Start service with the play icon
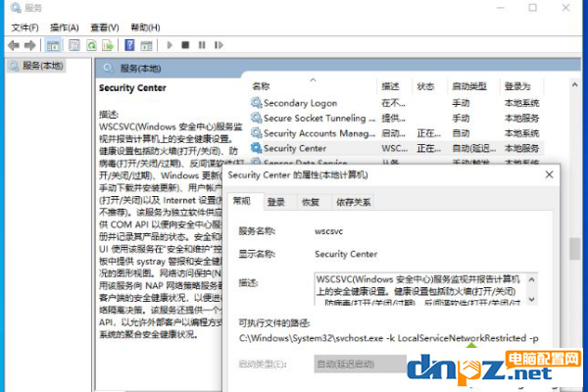 (170, 45)
